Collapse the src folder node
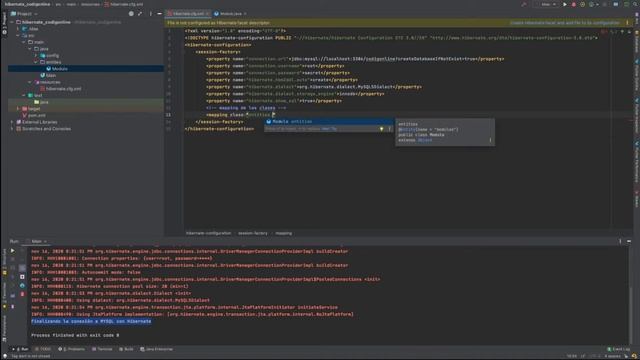The width and height of the screenshot is (640, 360). pyautogui.click(x=18, y=36)
